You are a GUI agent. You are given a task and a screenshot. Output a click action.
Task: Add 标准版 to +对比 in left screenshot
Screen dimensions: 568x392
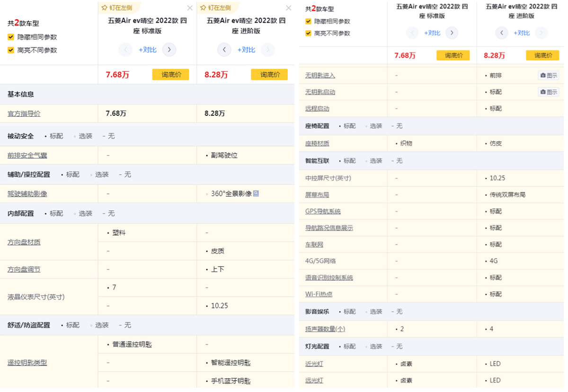click(x=148, y=50)
